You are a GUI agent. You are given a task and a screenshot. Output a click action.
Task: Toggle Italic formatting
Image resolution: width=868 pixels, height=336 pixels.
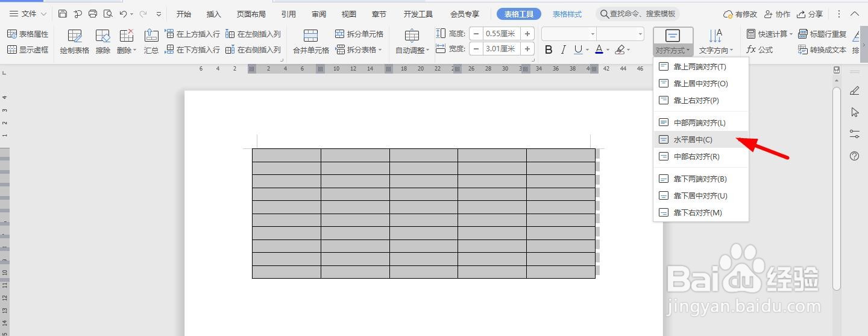point(564,50)
